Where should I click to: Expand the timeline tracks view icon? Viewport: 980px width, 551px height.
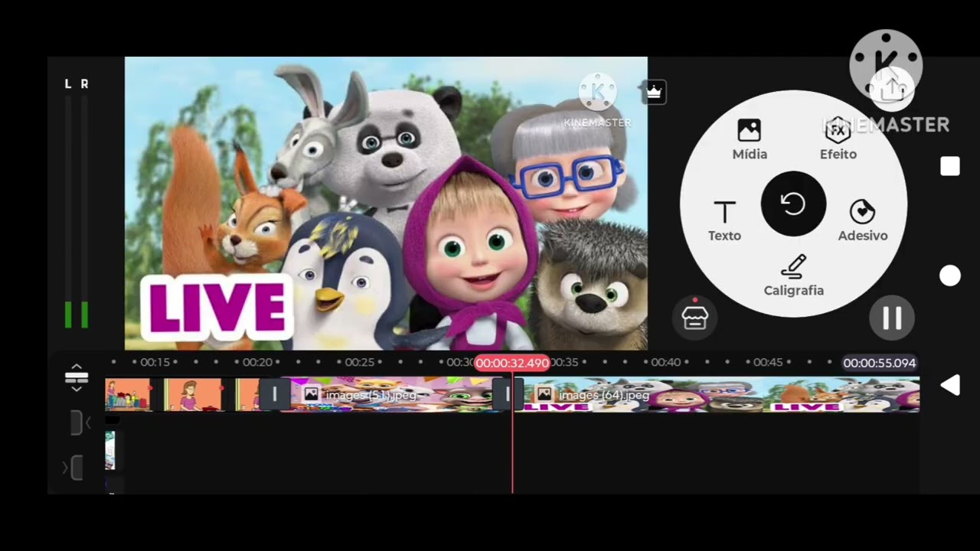click(x=77, y=378)
